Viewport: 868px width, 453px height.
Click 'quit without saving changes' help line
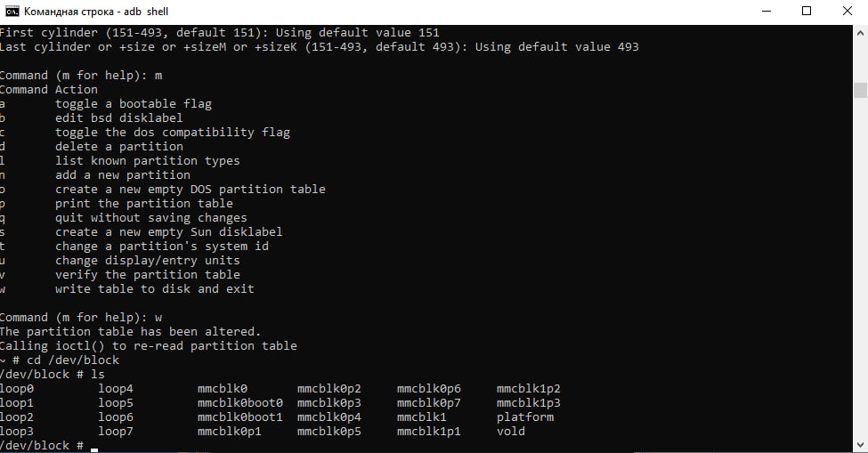[150, 217]
